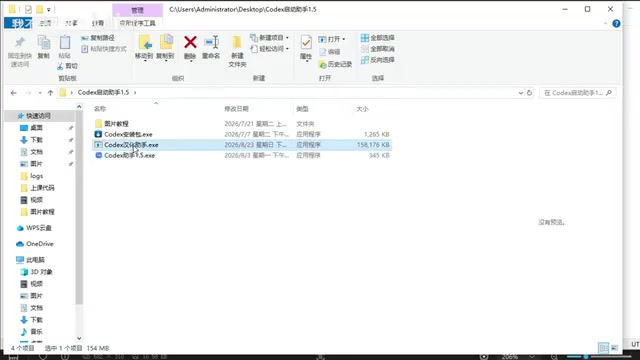Image resolution: width=640 pixels, height=360 pixels.
Task: Sort by Date modified (修改日期) column
Action: click(236, 109)
